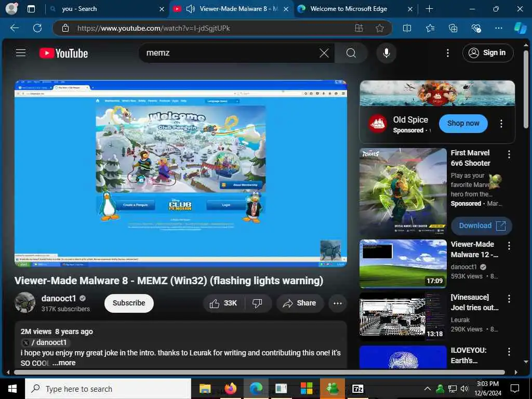Share the Viewer-Made Malware 8 video
Viewport: 532px width, 399px height.
coord(300,303)
